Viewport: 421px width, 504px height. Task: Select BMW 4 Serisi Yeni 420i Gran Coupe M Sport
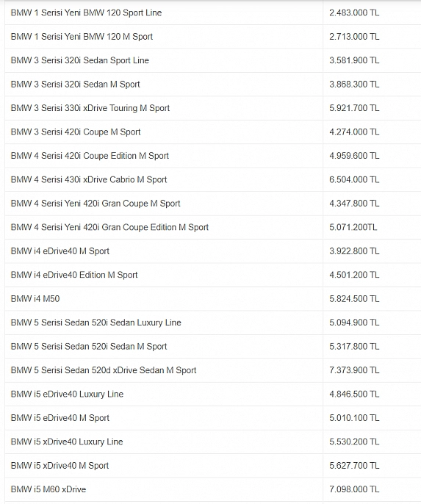click(x=96, y=203)
